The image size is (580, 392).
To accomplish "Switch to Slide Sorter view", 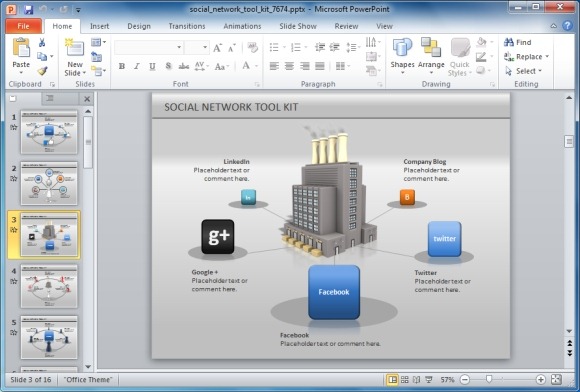I will (405, 379).
